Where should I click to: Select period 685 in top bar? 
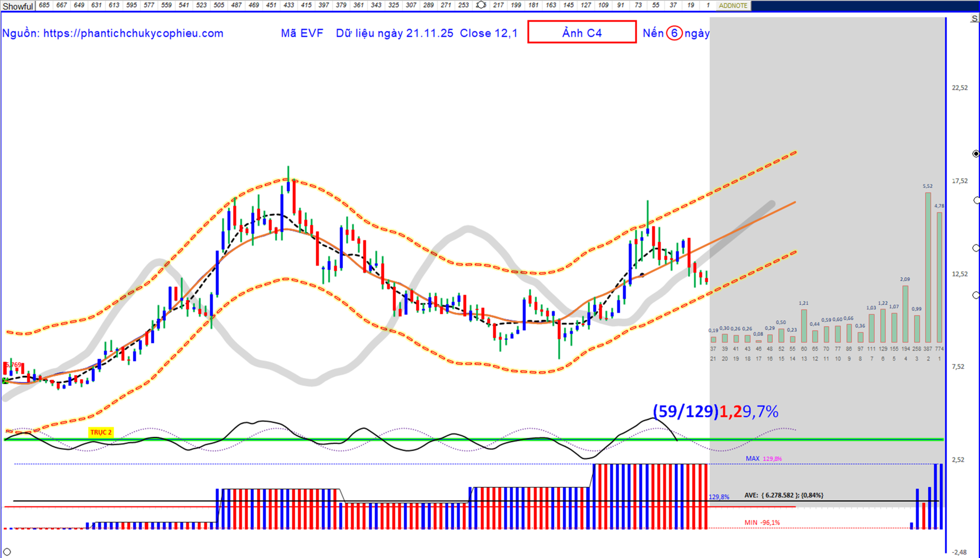click(x=44, y=5)
